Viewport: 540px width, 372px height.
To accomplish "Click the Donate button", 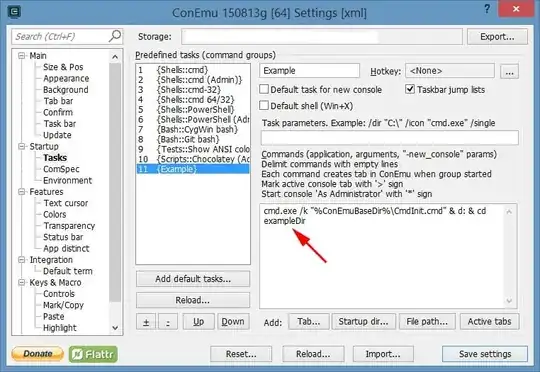I will click(38, 354).
